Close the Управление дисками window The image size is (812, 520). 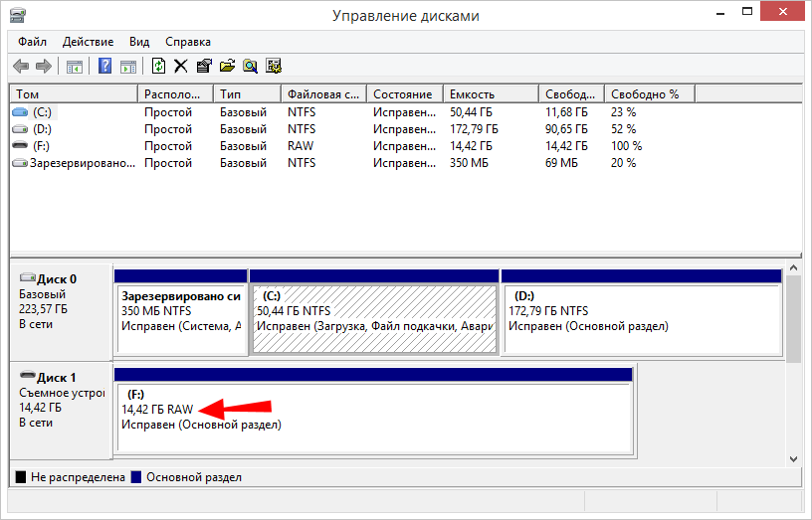(782, 11)
